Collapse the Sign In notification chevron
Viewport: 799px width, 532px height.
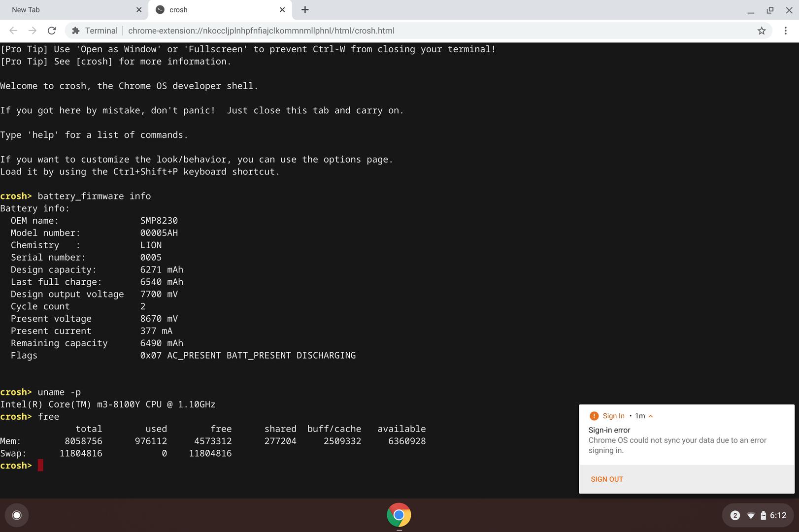tap(651, 416)
